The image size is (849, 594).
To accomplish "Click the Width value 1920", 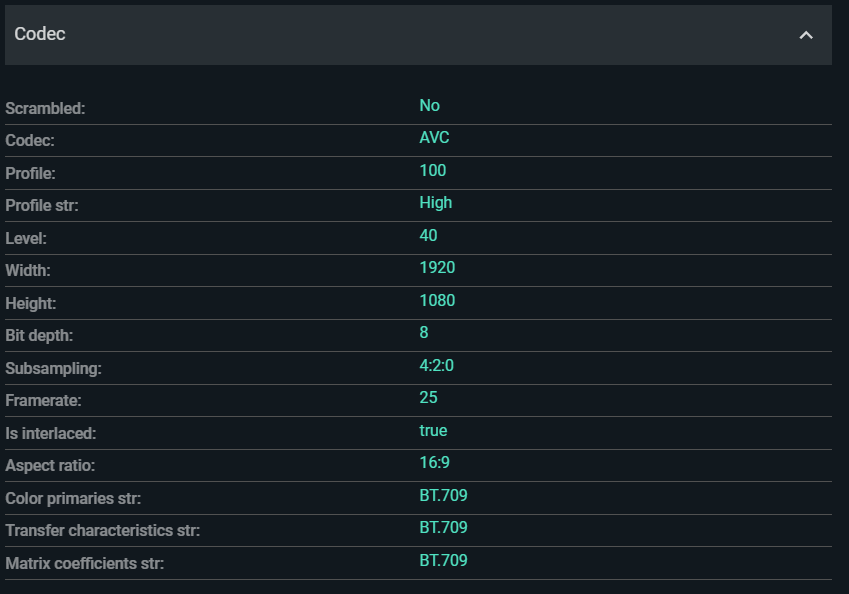I will coord(437,268).
